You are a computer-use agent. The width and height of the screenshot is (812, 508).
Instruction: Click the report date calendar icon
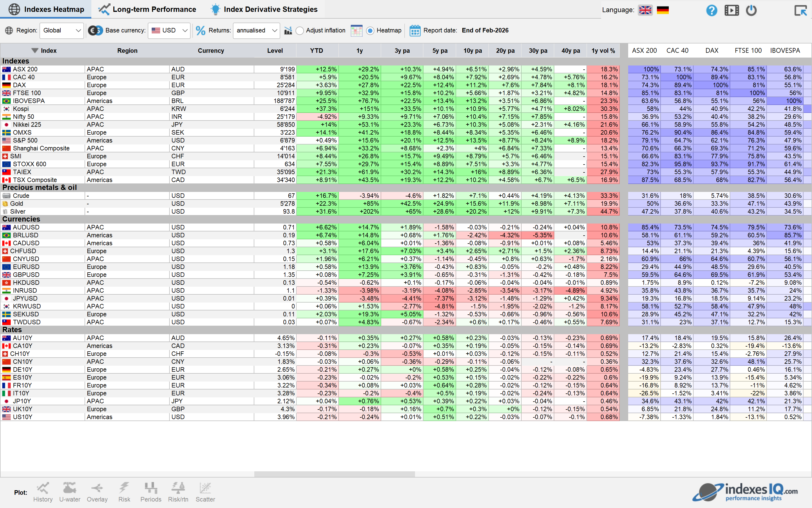pyautogui.click(x=415, y=30)
